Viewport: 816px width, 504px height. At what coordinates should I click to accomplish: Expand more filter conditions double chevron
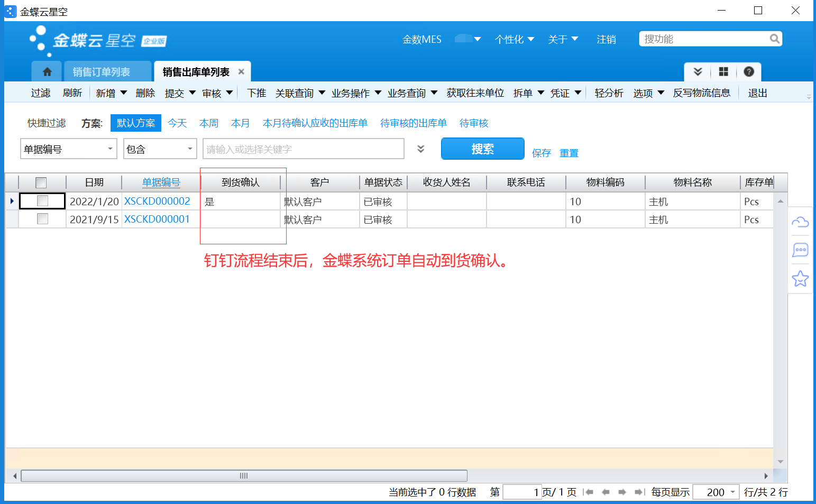pyautogui.click(x=421, y=149)
